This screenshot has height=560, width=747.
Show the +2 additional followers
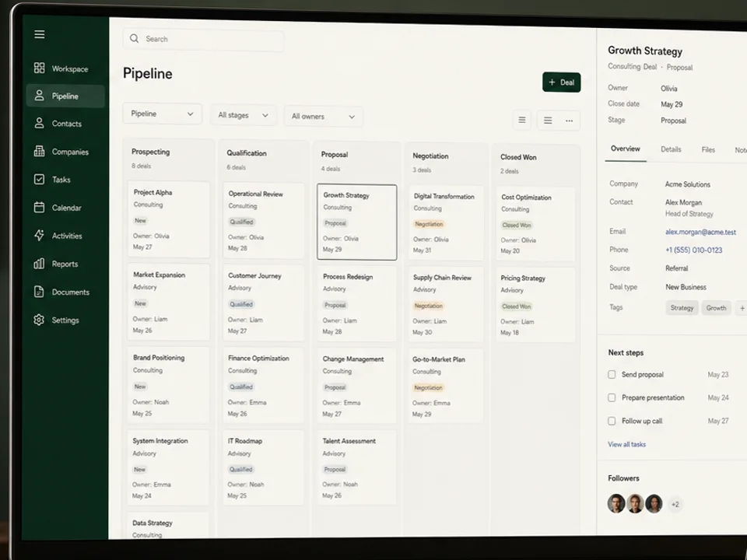(x=675, y=504)
